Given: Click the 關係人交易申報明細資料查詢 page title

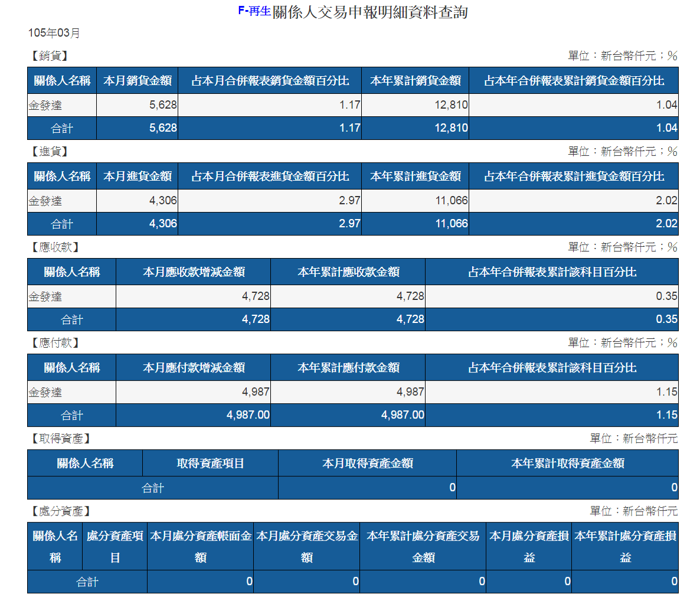Looking at the screenshot, I should click(x=370, y=12).
